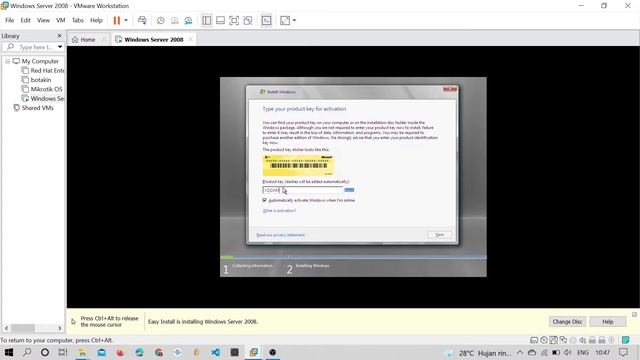Click the stretch guest display icon
This screenshot has width=640, height=360.
285,20
